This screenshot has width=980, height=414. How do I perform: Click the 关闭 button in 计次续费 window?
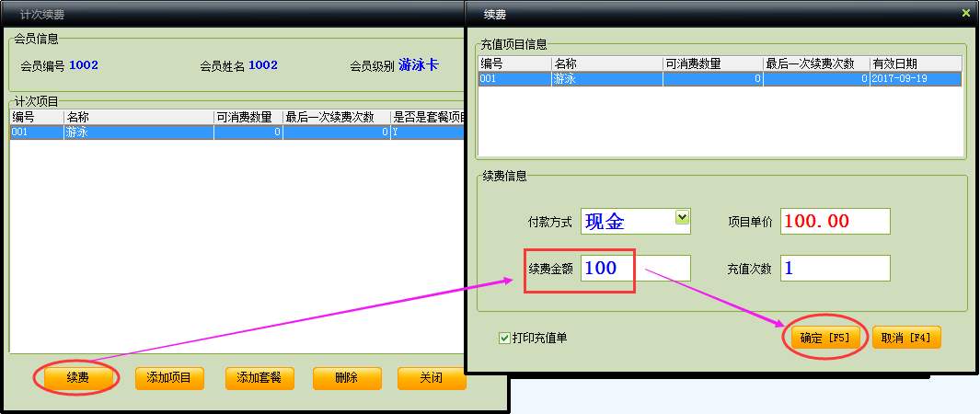click(x=432, y=378)
